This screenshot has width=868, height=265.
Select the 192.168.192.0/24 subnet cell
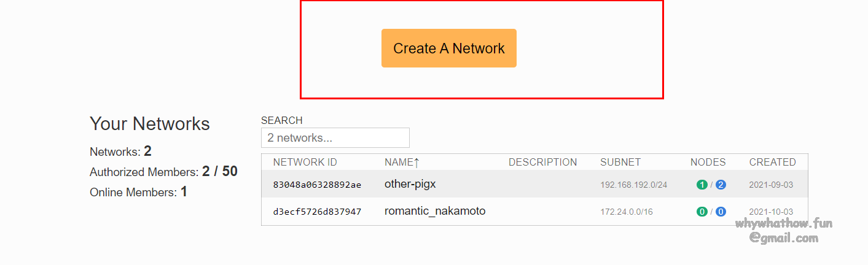click(x=633, y=185)
